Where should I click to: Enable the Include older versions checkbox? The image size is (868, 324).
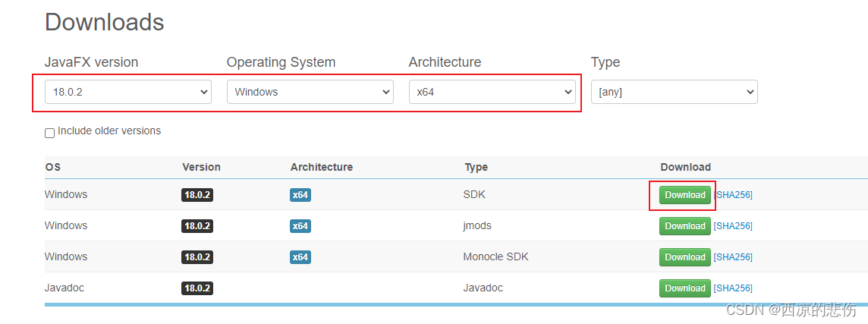point(50,133)
